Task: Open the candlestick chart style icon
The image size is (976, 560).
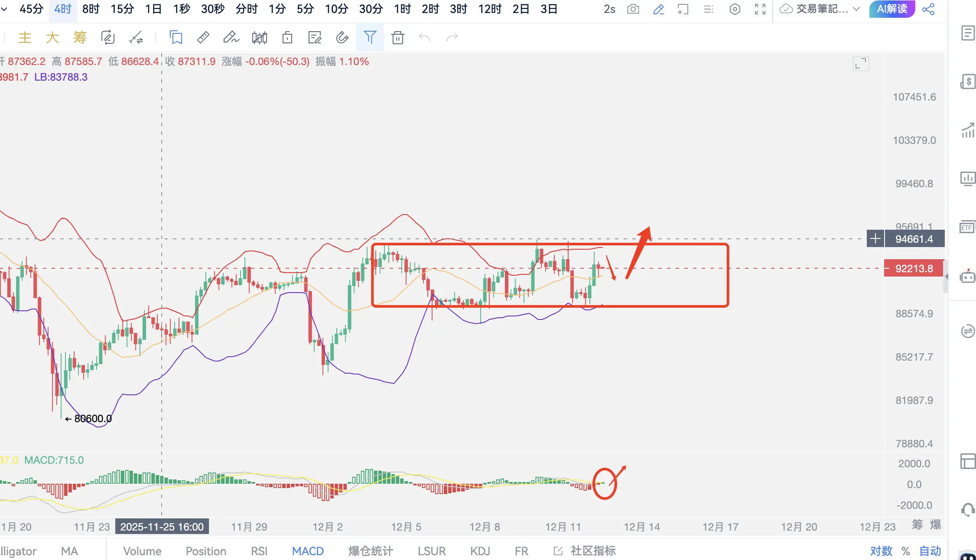Action: (259, 38)
